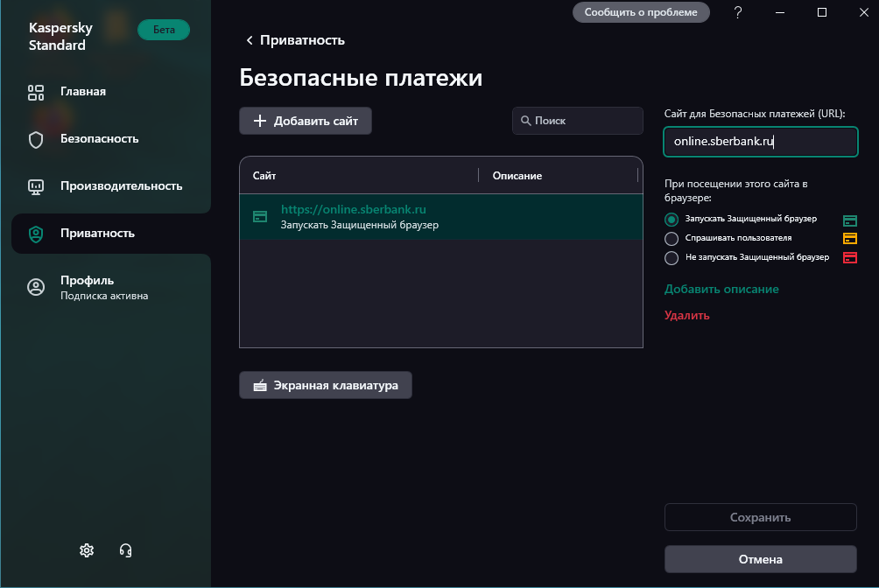
Task: Open the https://online.sberbank.ru link in list
Action: 353,210
